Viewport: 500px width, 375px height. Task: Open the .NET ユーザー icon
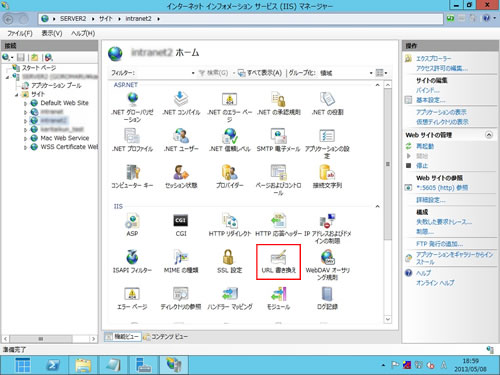181,140
